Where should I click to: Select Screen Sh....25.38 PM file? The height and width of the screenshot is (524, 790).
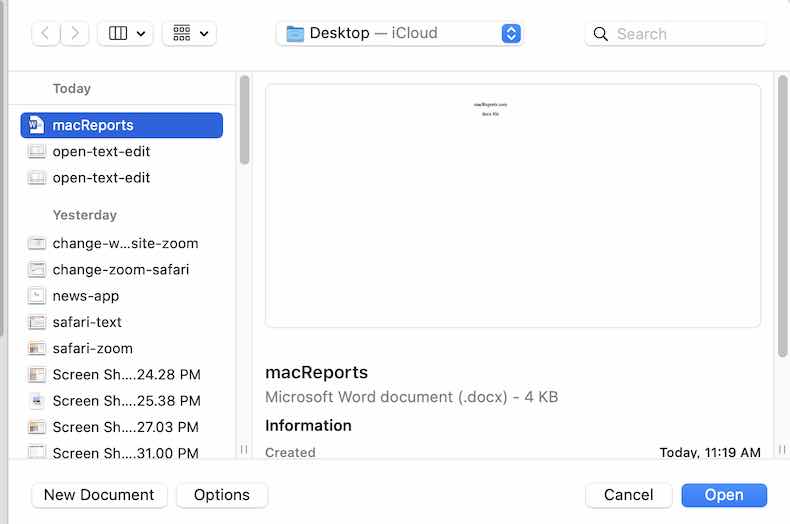click(121, 401)
